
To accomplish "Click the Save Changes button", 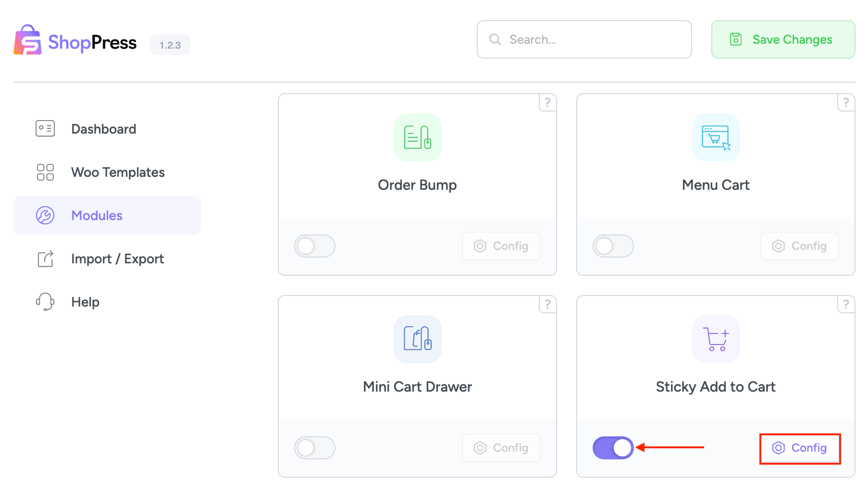I will click(782, 39).
